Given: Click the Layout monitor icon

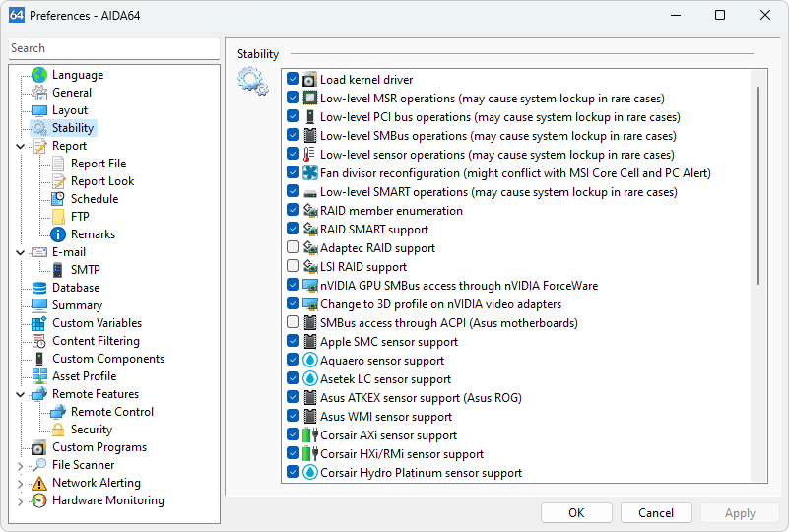Looking at the screenshot, I should pyautogui.click(x=39, y=110).
